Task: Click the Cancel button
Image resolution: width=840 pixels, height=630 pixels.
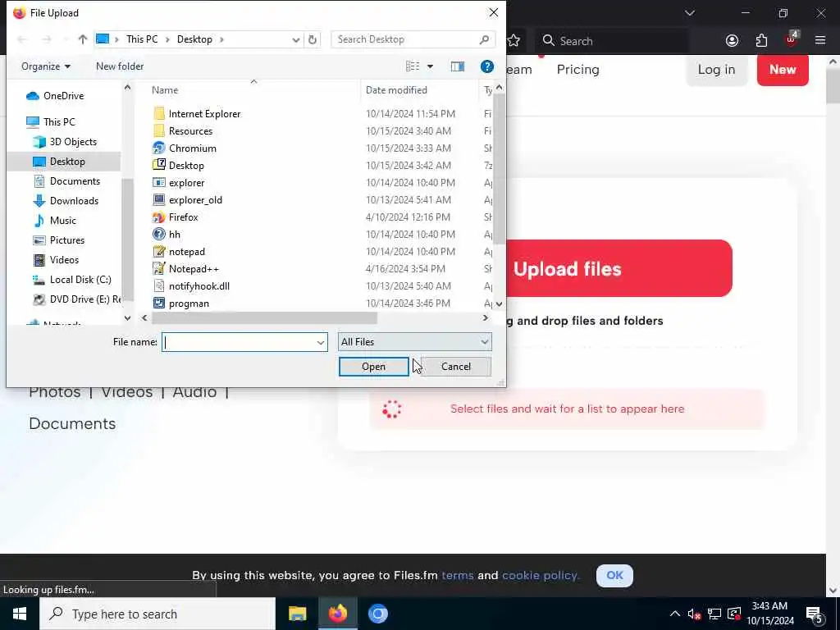Action: click(456, 367)
